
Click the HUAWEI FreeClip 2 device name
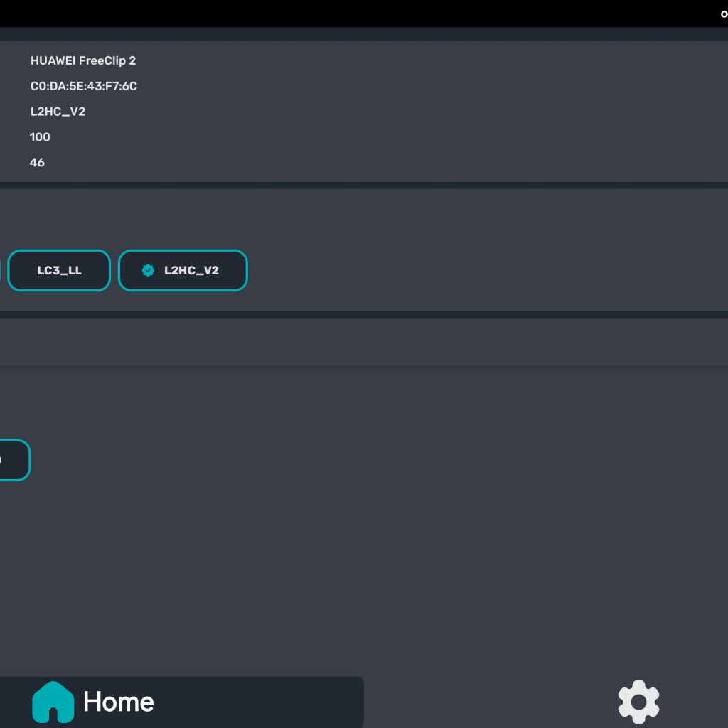[83, 60]
